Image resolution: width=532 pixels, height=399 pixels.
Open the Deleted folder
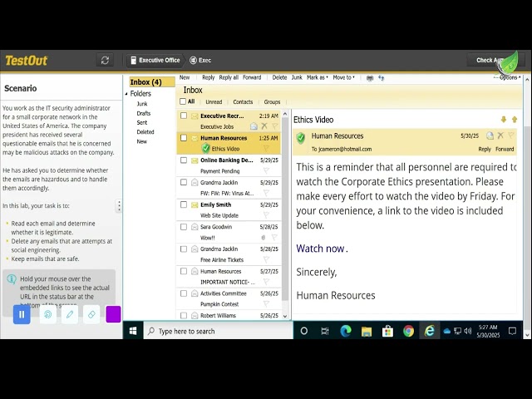tap(145, 132)
